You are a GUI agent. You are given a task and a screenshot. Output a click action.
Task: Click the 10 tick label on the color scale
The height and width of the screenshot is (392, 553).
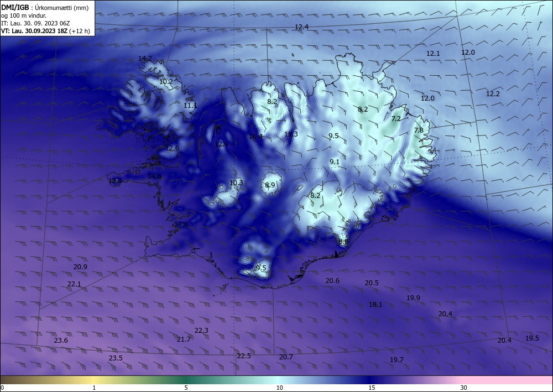(x=279, y=388)
